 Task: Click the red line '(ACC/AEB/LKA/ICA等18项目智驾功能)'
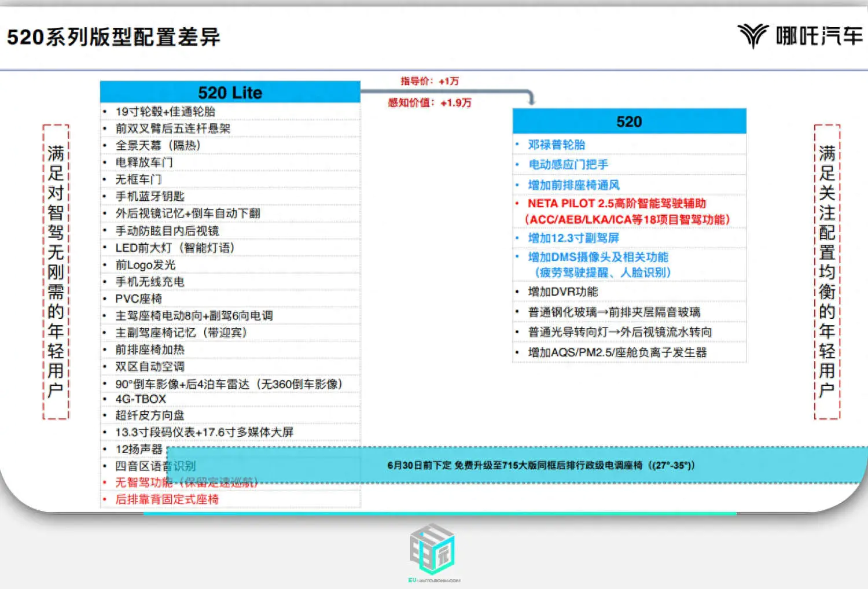(x=627, y=220)
